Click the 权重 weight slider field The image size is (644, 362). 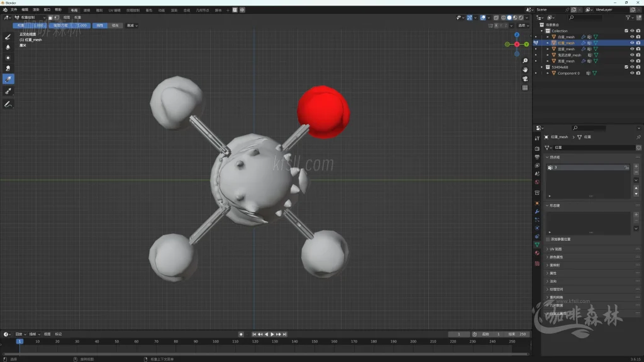coord(30,26)
